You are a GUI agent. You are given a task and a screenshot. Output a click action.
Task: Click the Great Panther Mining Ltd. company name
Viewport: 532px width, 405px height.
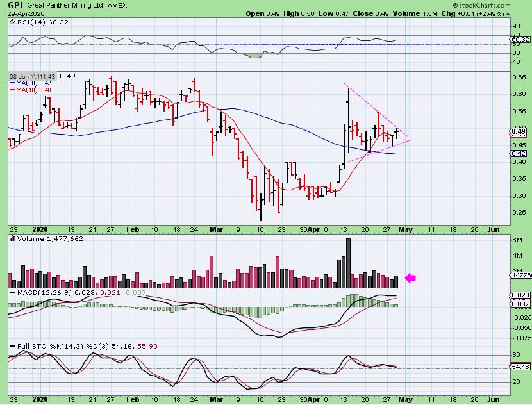(66, 5)
